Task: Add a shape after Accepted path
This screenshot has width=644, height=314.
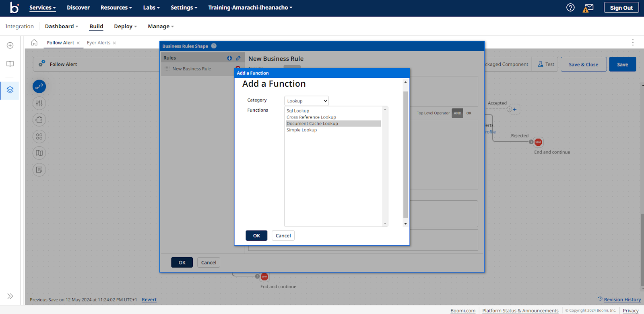Action: 515,109
